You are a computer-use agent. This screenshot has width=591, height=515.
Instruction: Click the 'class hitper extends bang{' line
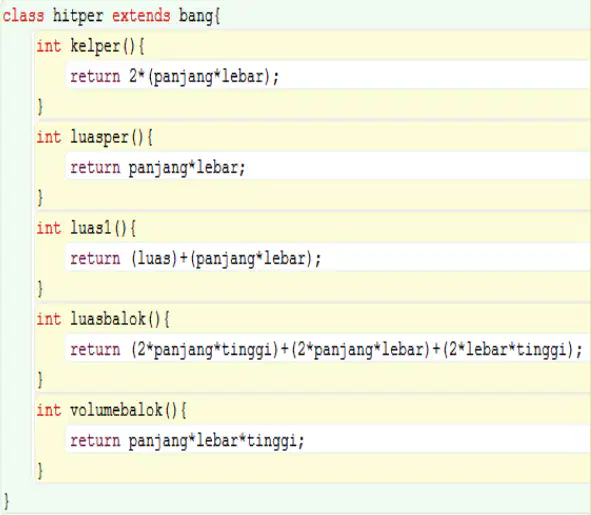112,16
